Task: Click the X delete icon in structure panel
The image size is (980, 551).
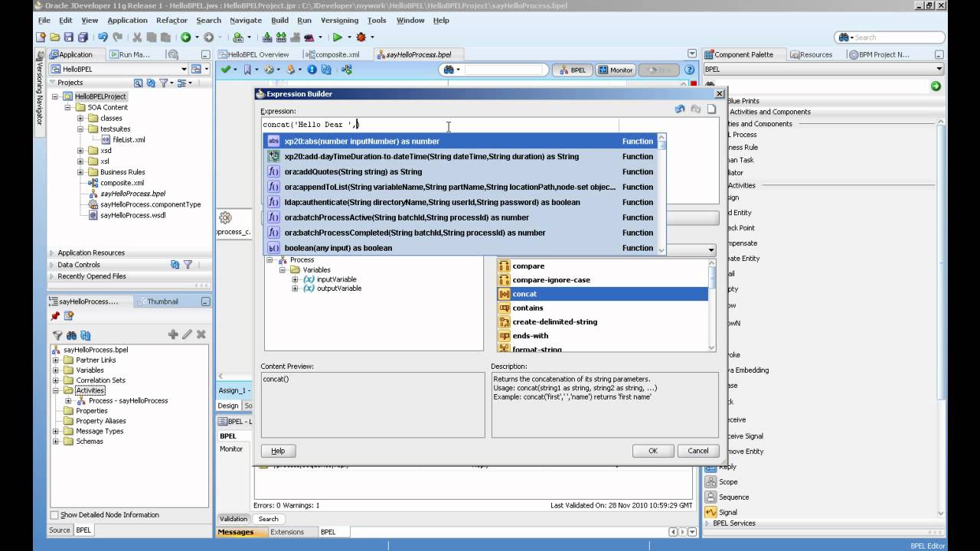Action: [x=201, y=334]
